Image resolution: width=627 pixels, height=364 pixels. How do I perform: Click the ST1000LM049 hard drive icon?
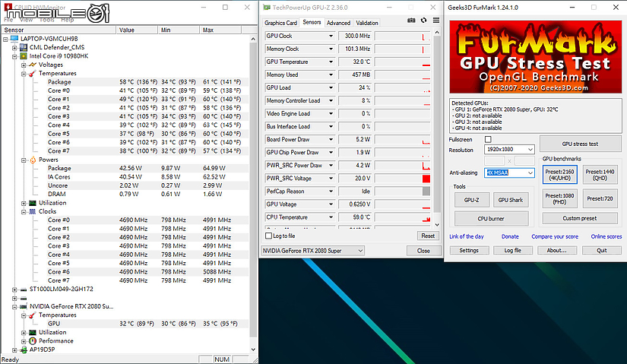pyautogui.click(x=24, y=290)
